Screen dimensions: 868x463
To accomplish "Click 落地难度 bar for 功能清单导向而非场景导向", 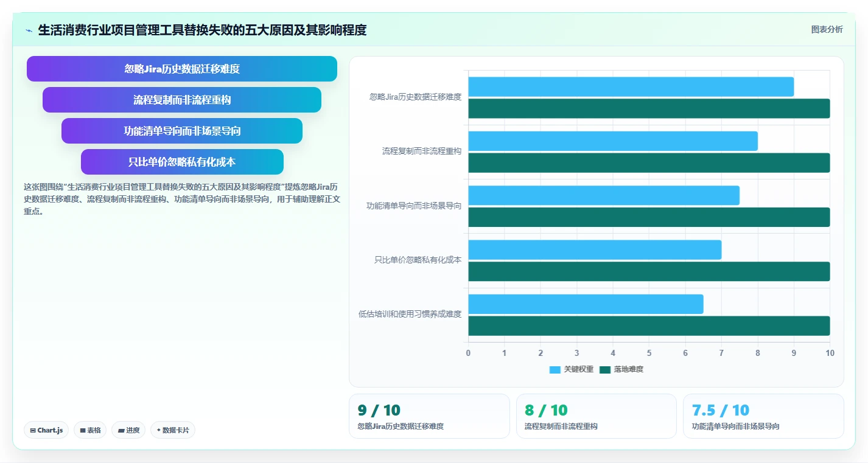I will [649, 217].
